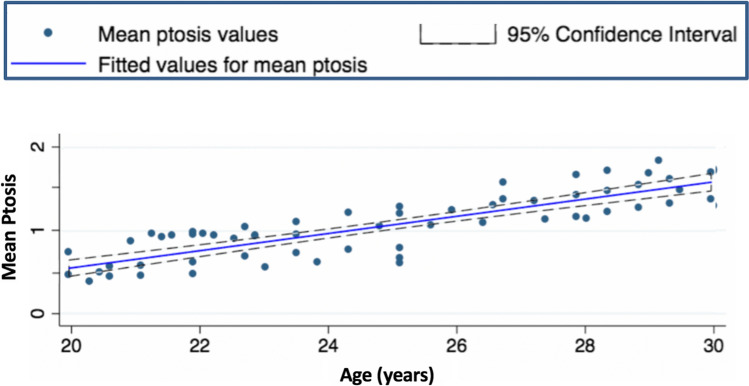The image size is (749, 386).
Task: Click the x-axis tick label 26
Action: click(457, 344)
